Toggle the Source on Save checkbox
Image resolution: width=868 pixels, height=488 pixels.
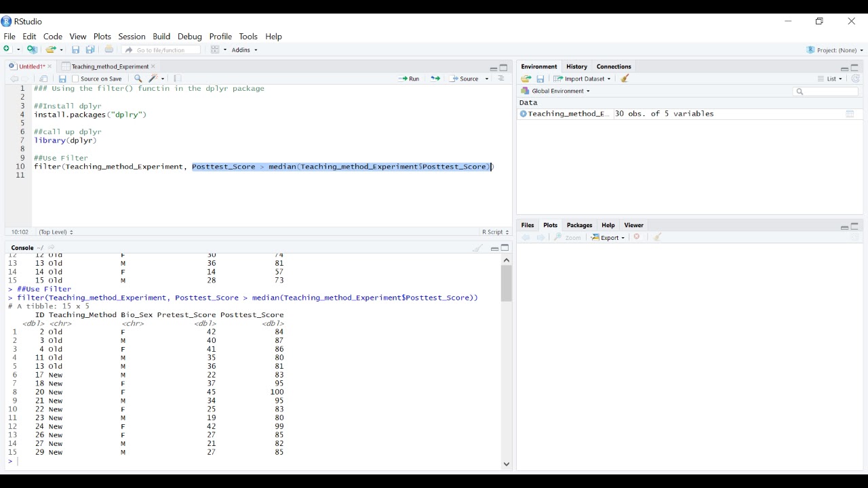click(75, 79)
